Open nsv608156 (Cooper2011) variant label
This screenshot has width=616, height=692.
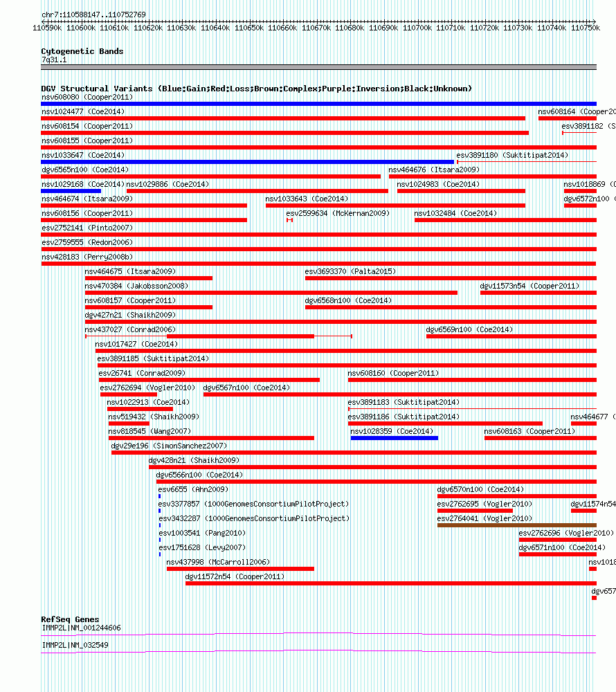(87, 214)
